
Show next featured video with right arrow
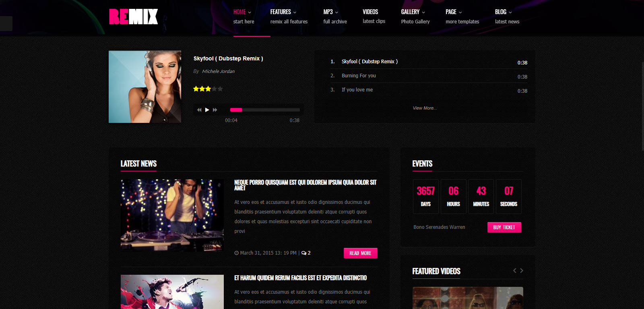[x=522, y=271]
